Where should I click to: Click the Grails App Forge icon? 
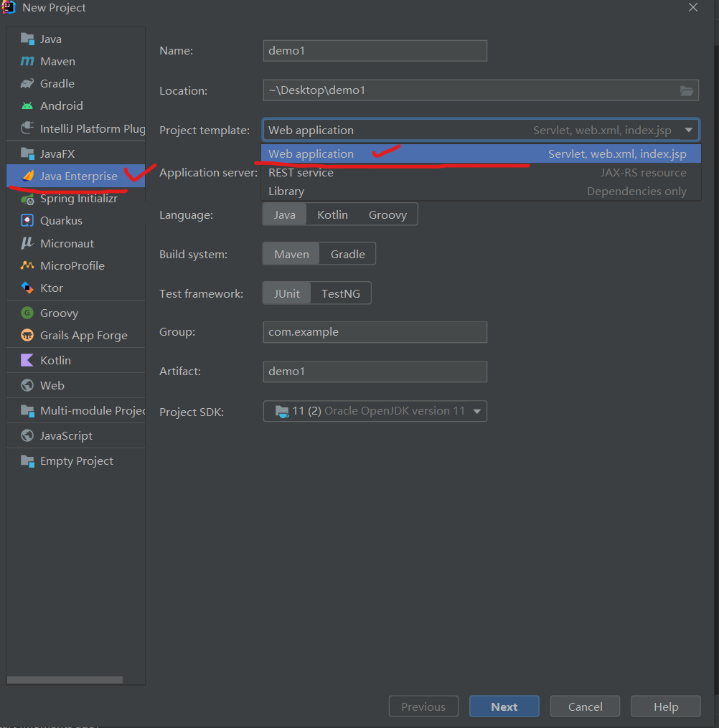pyautogui.click(x=27, y=335)
